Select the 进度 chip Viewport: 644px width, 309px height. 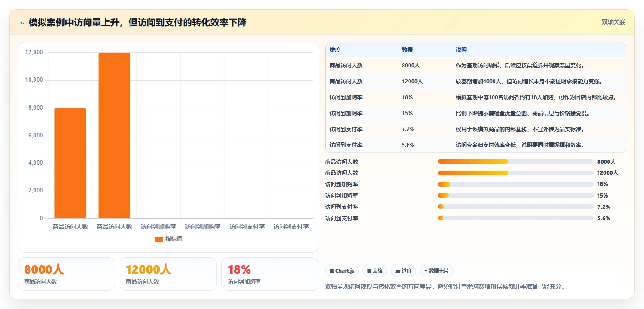pos(403,271)
